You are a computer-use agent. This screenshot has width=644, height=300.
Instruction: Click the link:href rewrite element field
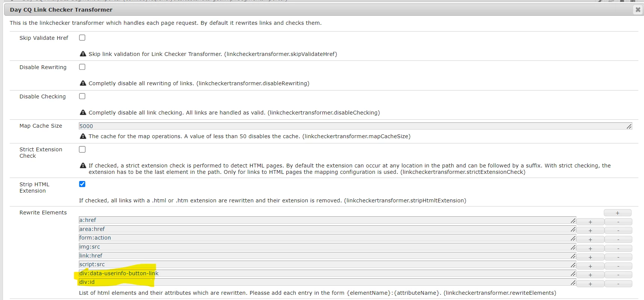[x=327, y=256]
